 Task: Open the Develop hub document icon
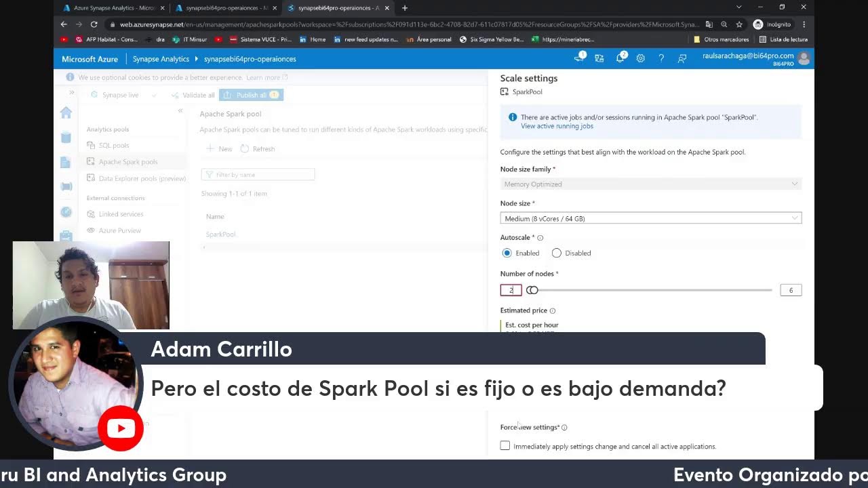pyautogui.click(x=65, y=162)
